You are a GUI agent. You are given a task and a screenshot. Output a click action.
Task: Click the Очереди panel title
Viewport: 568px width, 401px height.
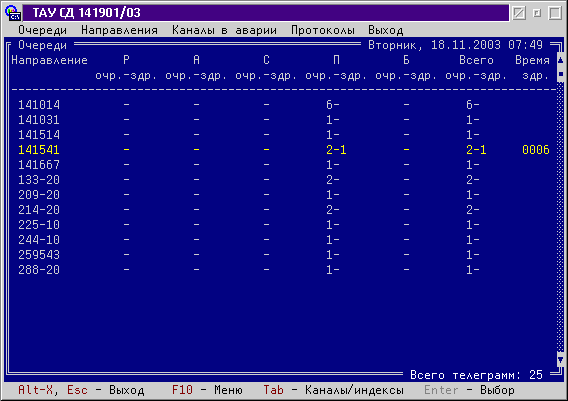point(42,45)
